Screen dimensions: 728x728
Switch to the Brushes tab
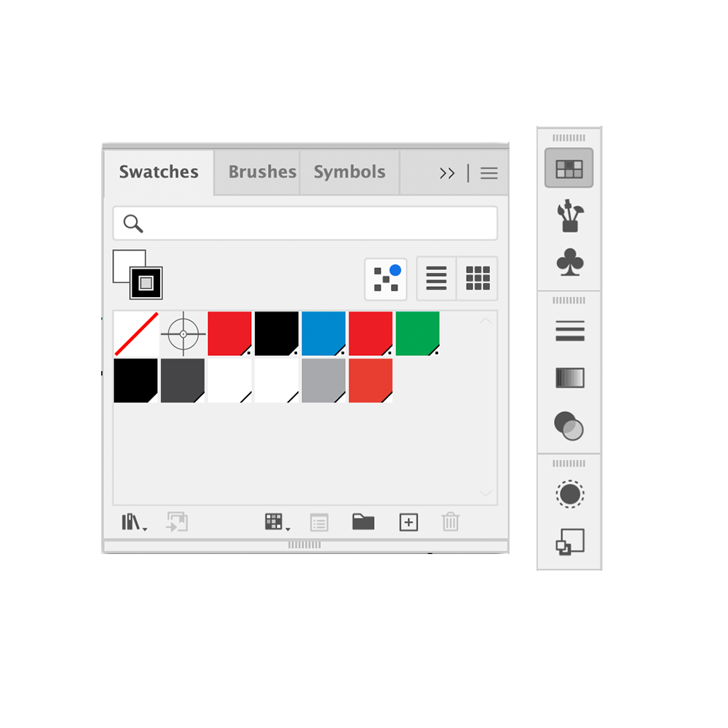(x=262, y=172)
